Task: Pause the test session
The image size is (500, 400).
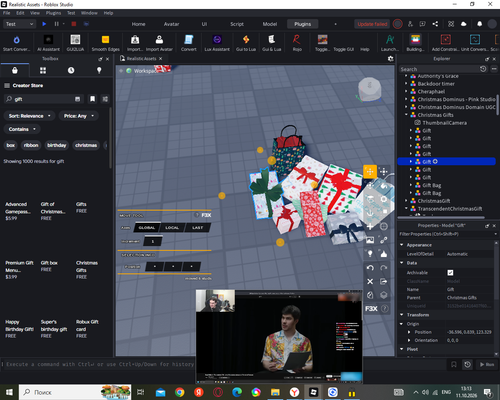Action: tap(56, 24)
